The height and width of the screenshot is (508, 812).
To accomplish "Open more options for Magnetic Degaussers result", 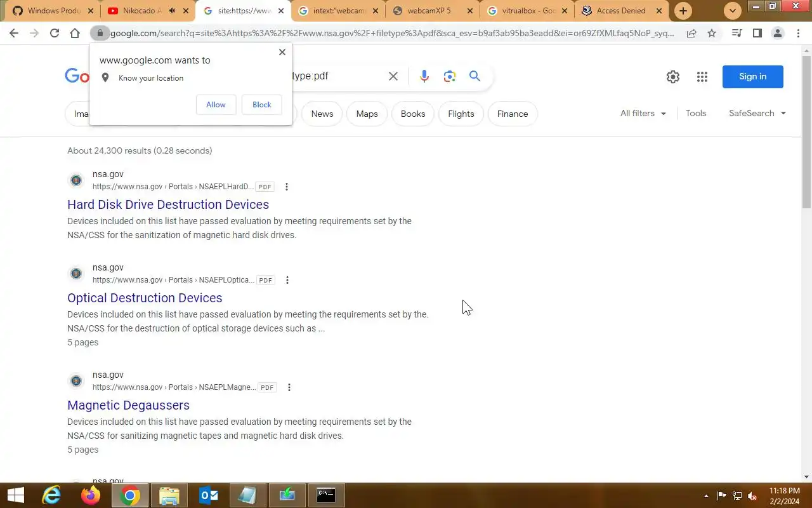I will tap(289, 387).
